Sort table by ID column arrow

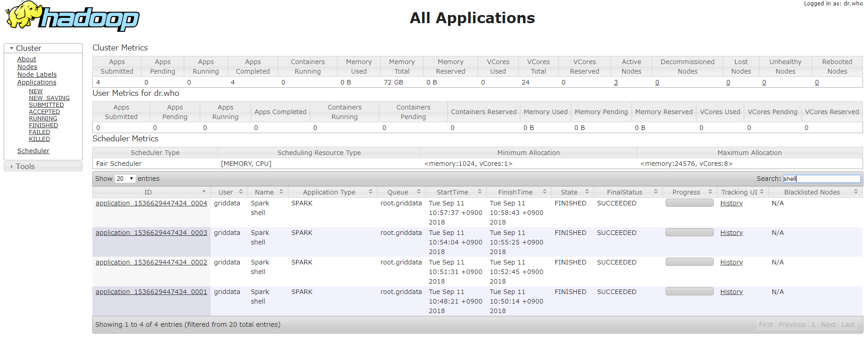coord(204,192)
